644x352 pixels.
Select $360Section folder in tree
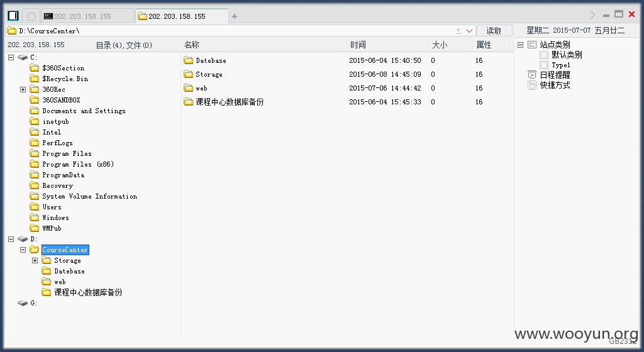[64, 68]
